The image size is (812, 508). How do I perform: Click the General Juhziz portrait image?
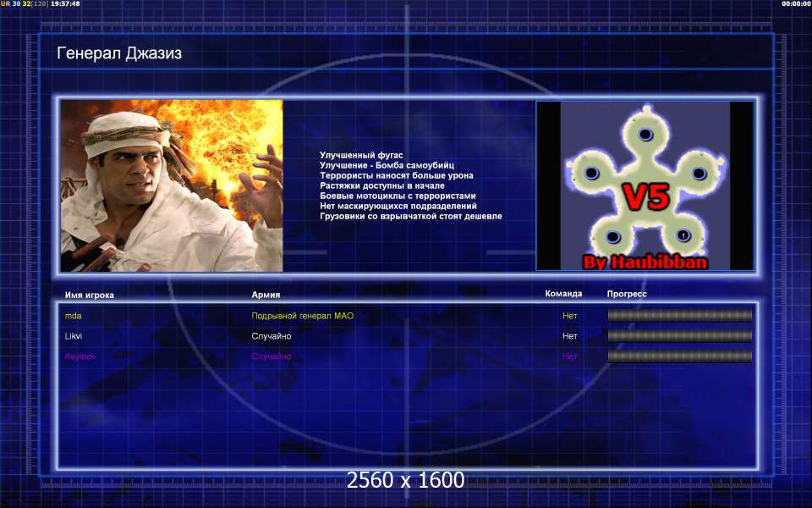point(172,185)
